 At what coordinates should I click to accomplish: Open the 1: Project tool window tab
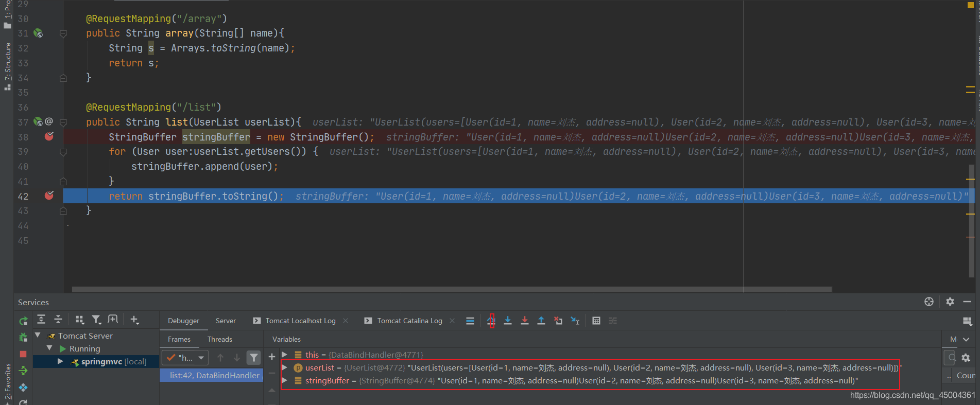(x=7, y=14)
